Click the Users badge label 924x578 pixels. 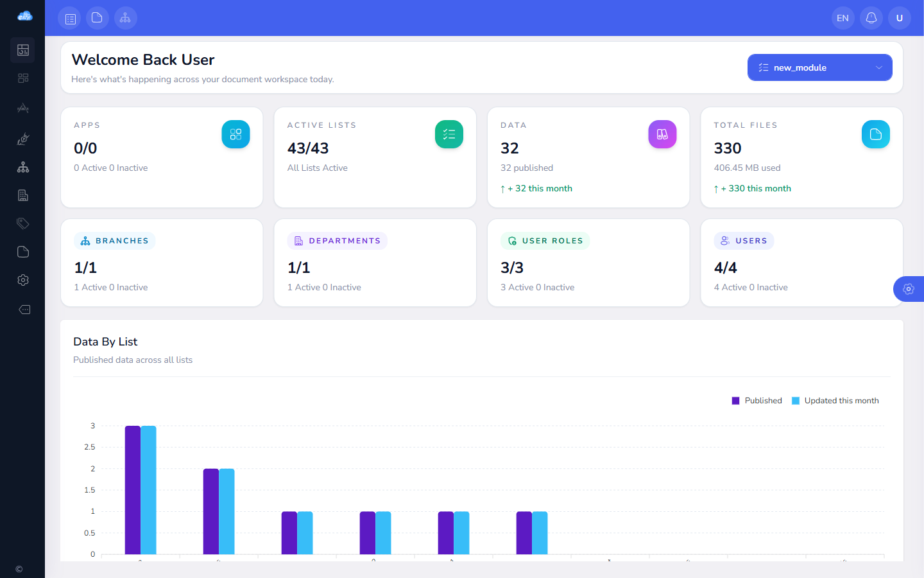[x=744, y=241]
